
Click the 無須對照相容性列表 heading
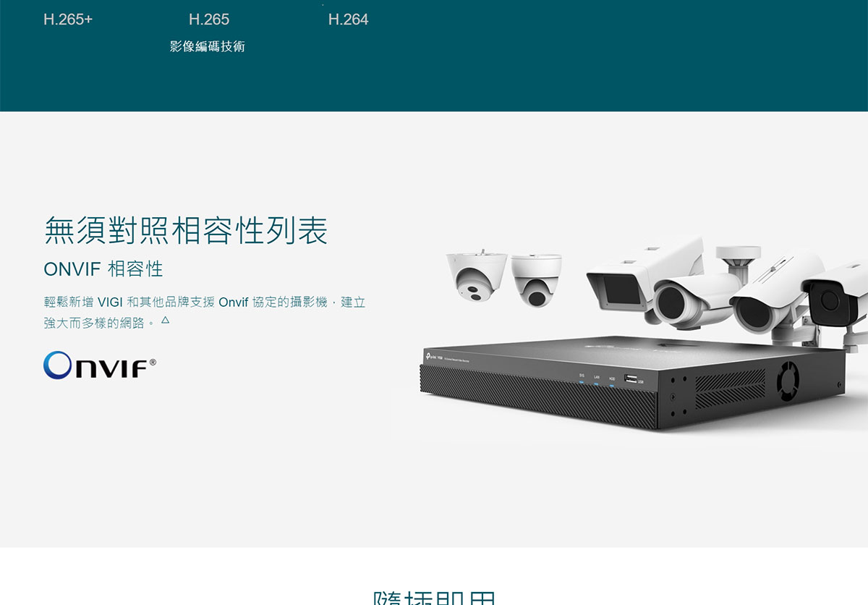click(x=186, y=230)
